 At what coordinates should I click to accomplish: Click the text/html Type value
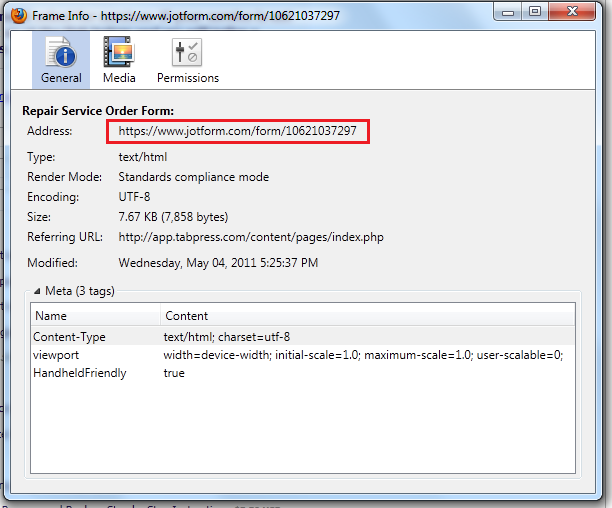coord(143,157)
